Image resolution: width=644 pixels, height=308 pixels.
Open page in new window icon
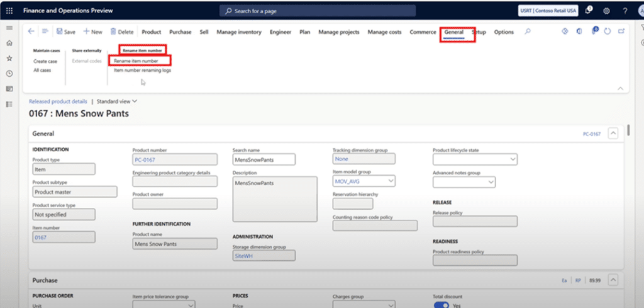621,31
